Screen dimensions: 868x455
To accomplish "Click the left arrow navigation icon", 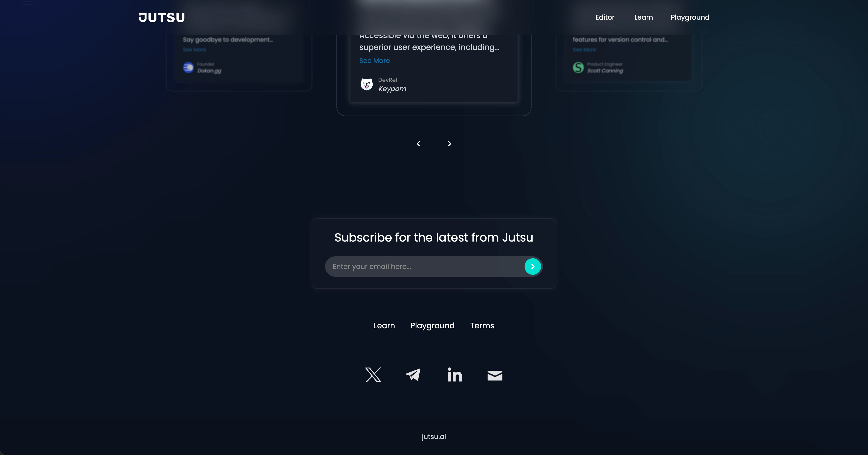I will click(x=418, y=144).
